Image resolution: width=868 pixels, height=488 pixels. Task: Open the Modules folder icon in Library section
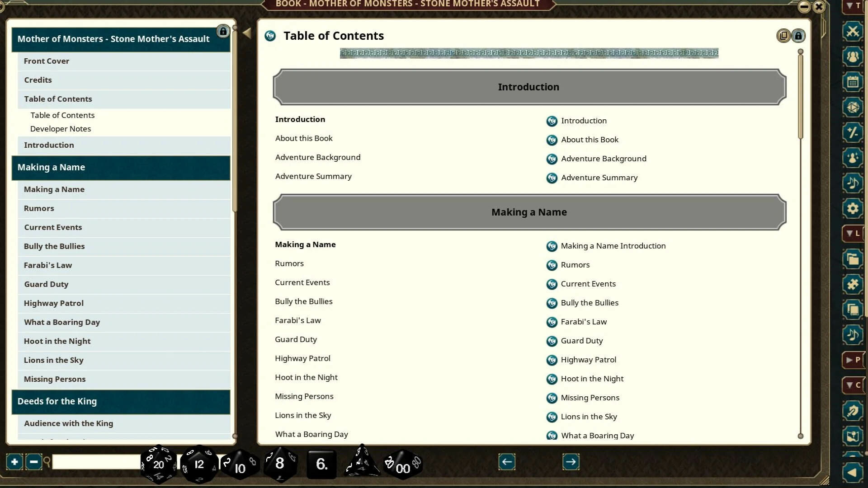click(x=852, y=259)
